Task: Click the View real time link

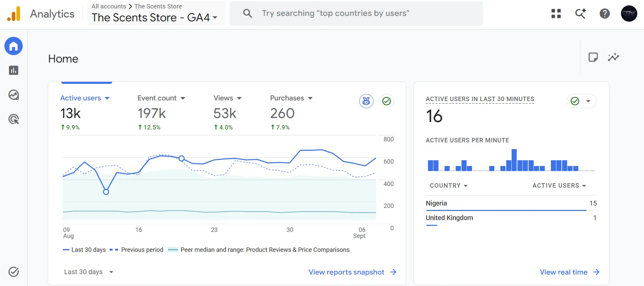Action: pos(570,272)
